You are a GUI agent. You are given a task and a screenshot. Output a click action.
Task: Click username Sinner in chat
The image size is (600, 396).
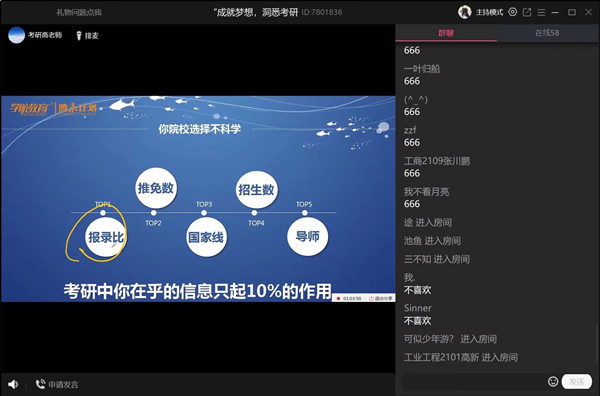[417, 308]
